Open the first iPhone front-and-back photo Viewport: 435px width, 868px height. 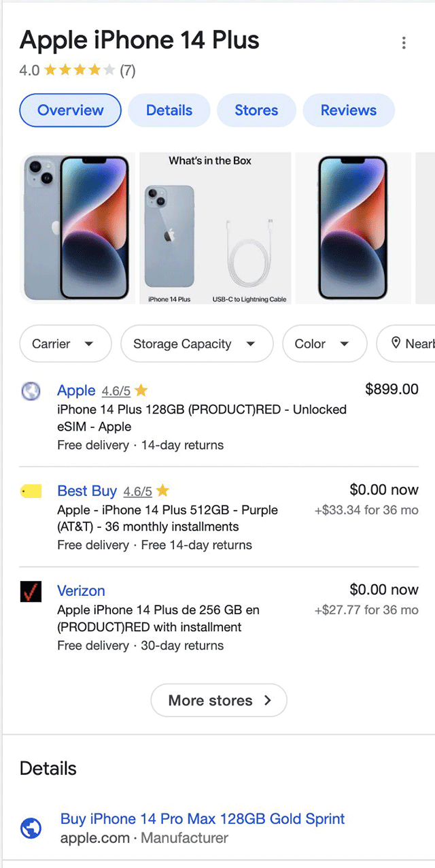point(76,229)
